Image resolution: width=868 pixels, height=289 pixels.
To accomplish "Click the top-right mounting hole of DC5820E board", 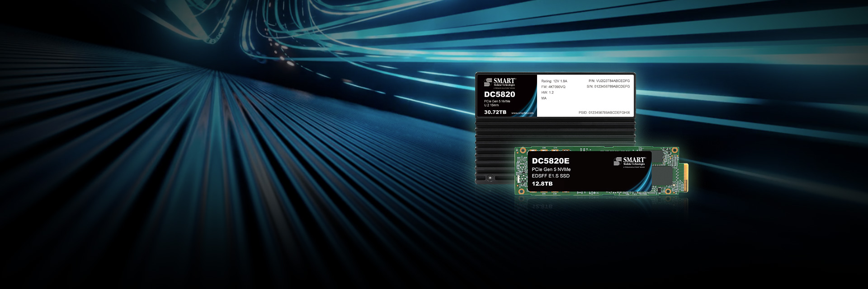I will (x=675, y=150).
